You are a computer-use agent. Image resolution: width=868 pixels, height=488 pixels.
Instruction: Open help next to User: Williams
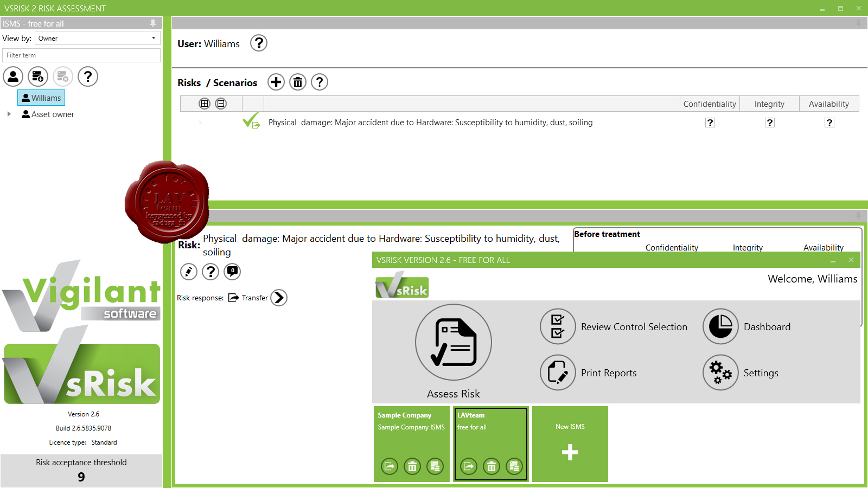pos(259,43)
